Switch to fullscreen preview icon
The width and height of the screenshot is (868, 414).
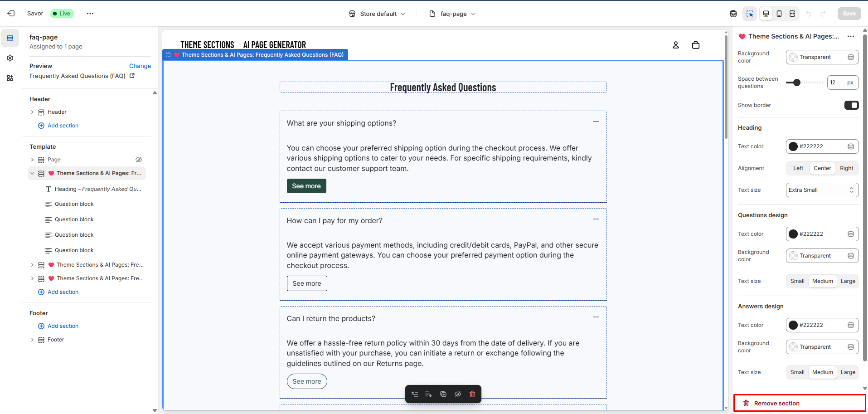(792, 14)
